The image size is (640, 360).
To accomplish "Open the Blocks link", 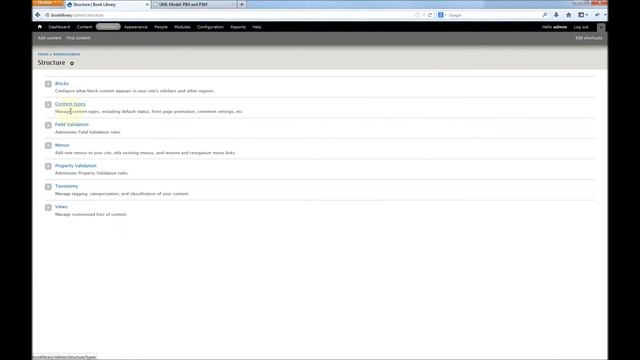I will (x=62, y=84).
